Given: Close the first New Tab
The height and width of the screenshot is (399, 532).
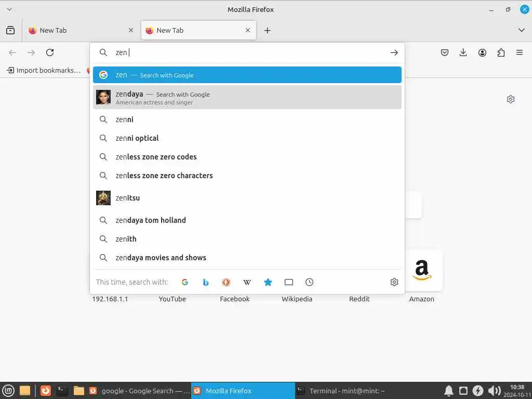Looking at the screenshot, I should pyautogui.click(x=131, y=30).
